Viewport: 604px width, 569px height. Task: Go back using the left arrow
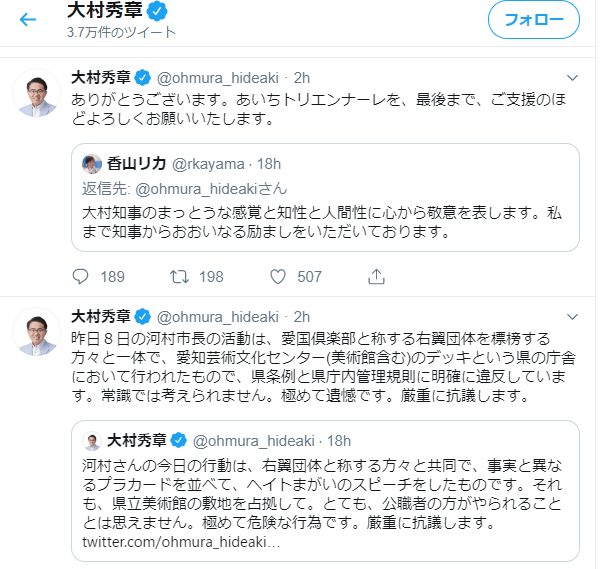click(x=28, y=20)
